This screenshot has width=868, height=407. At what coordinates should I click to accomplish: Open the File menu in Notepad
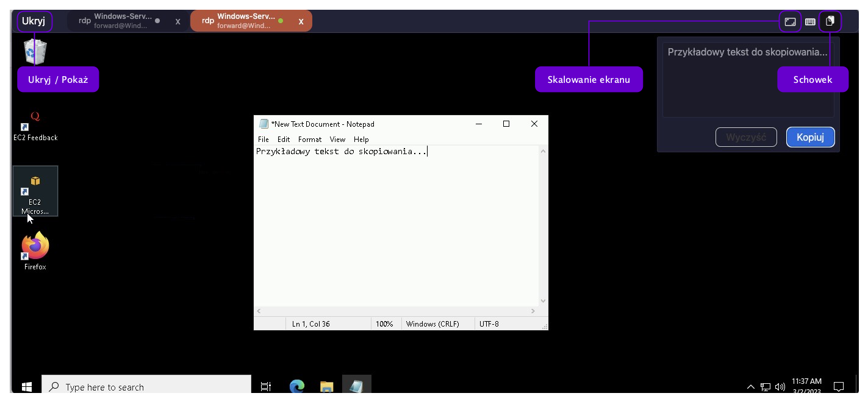click(263, 140)
